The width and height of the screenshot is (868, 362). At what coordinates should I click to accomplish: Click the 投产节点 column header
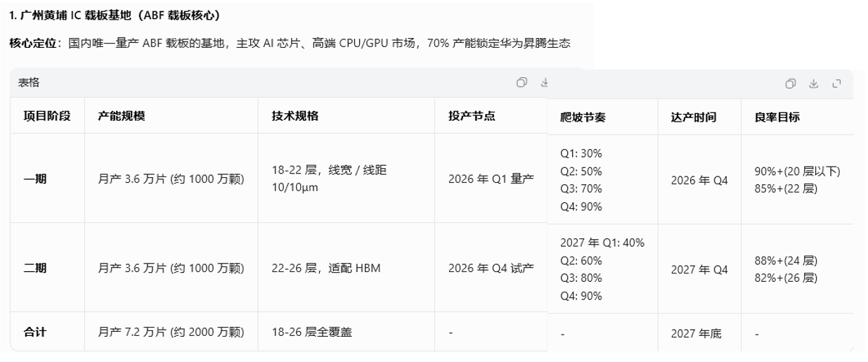(x=472, y=116)
